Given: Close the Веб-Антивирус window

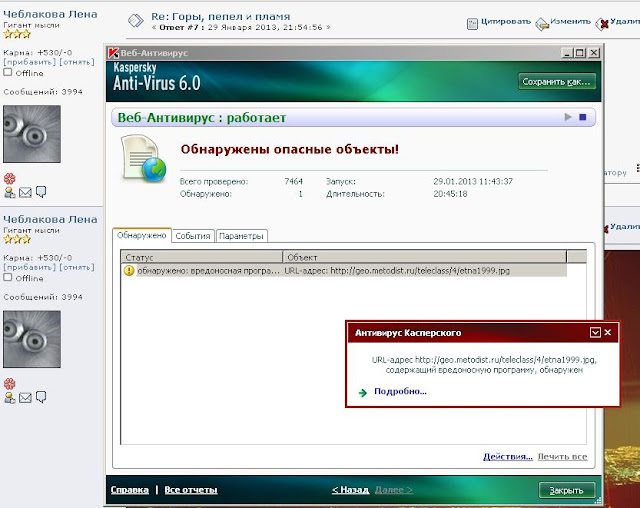Looking at the screenshot, I should (594, 53).
